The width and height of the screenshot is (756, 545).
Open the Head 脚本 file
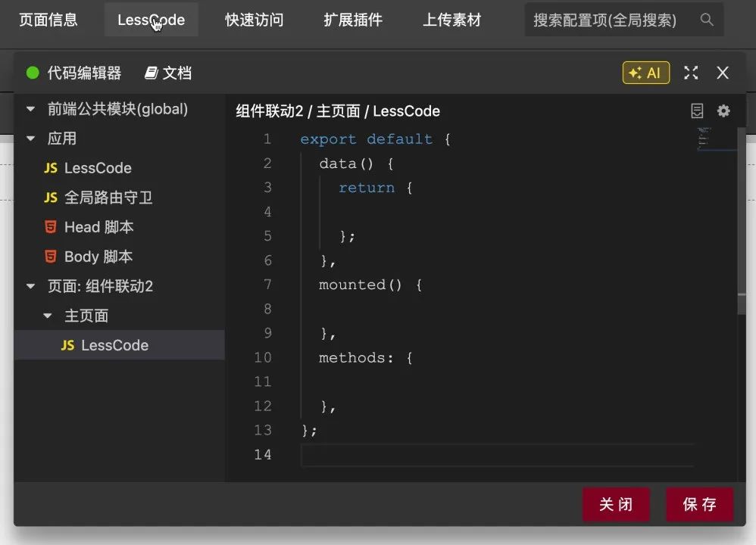pyautogui.click(x=98, y=227)
